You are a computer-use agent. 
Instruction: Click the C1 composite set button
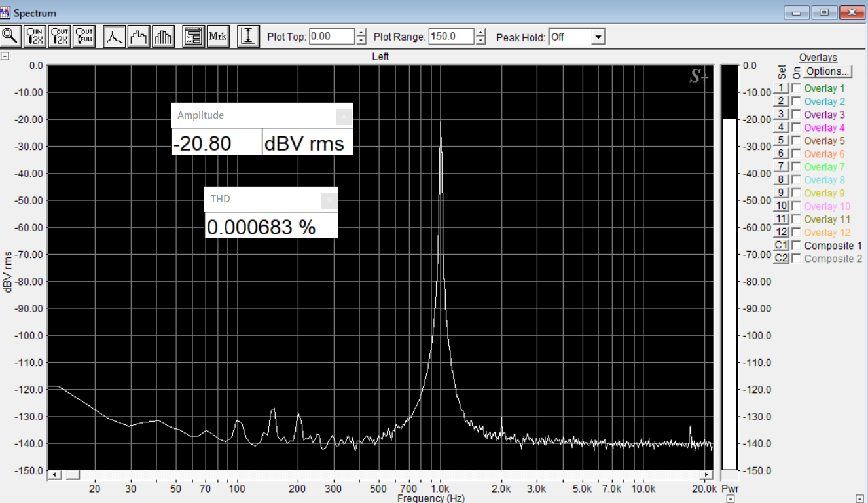point(781,246)
